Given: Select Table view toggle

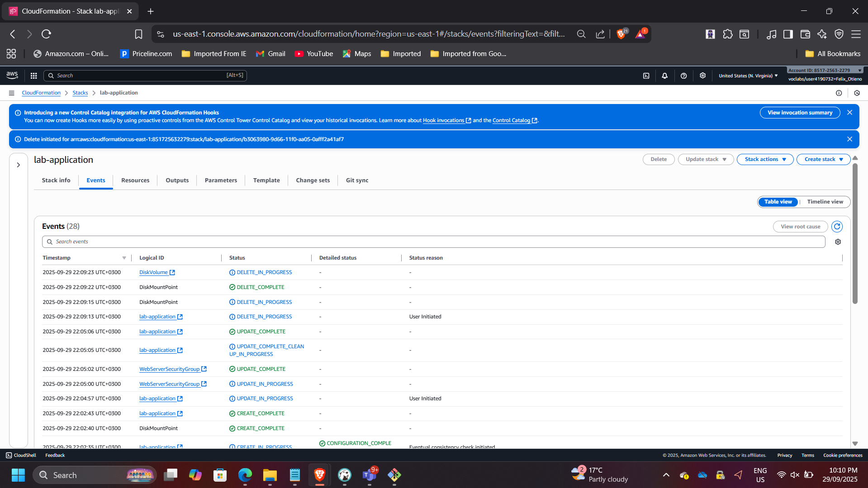Looking at the screenshot, I should [x=778, y=202].
